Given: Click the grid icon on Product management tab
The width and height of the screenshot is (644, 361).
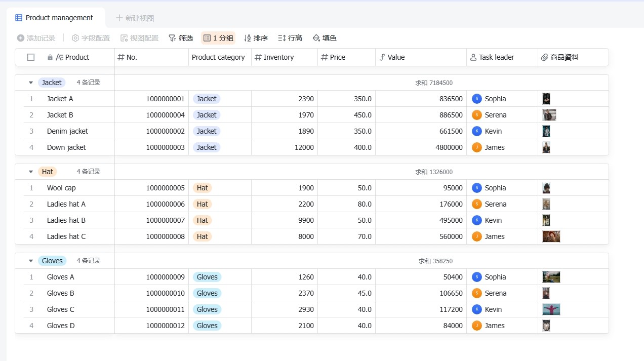Looking at the screenshot, I should [19, 18].
